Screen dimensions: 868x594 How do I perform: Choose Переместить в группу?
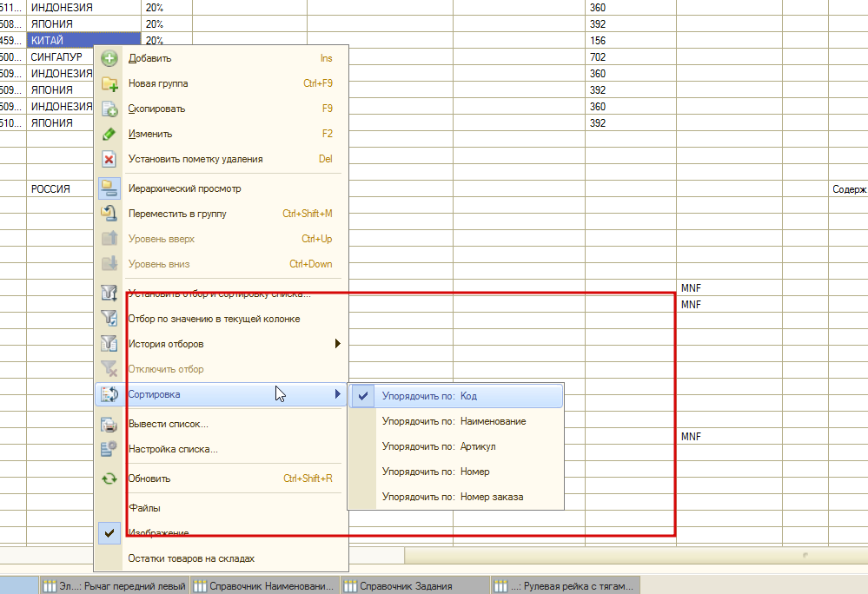click(222, 214)
